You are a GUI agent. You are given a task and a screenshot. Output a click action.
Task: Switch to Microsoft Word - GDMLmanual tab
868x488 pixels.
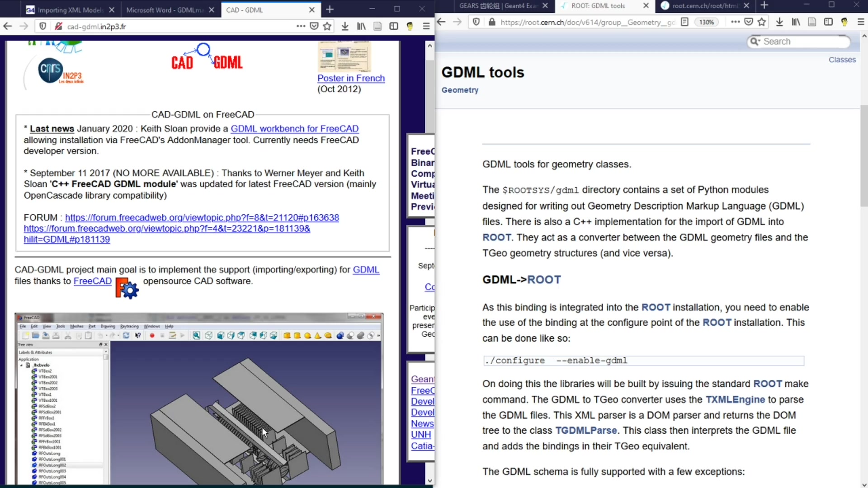click(165, 9)
